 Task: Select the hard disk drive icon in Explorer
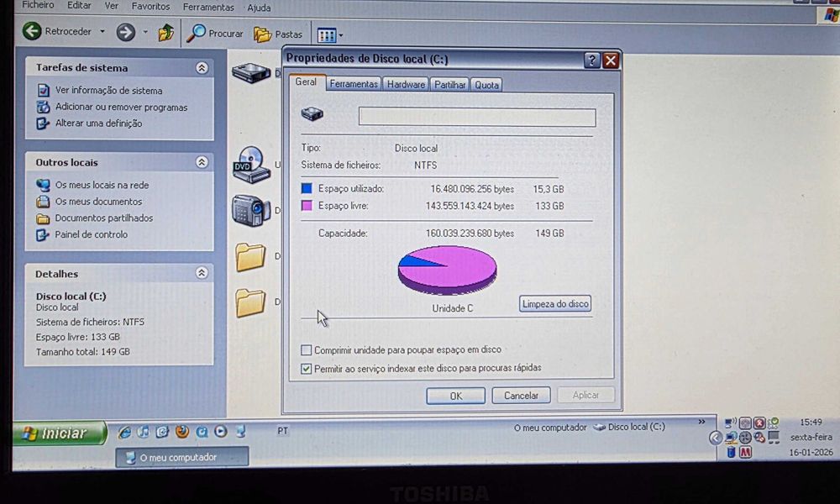coord(251,72)
